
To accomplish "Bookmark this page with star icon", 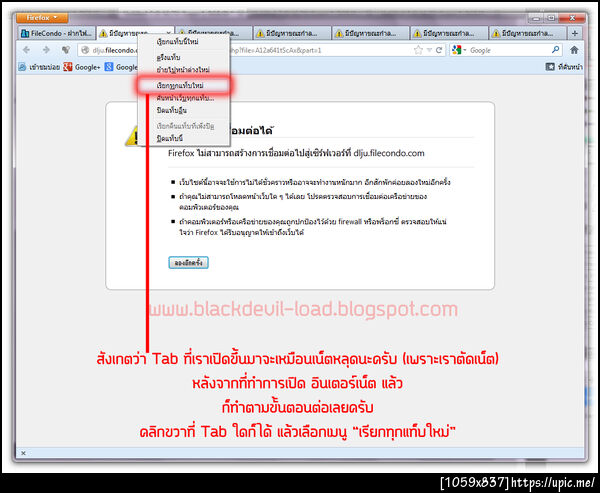I will 419,50.
